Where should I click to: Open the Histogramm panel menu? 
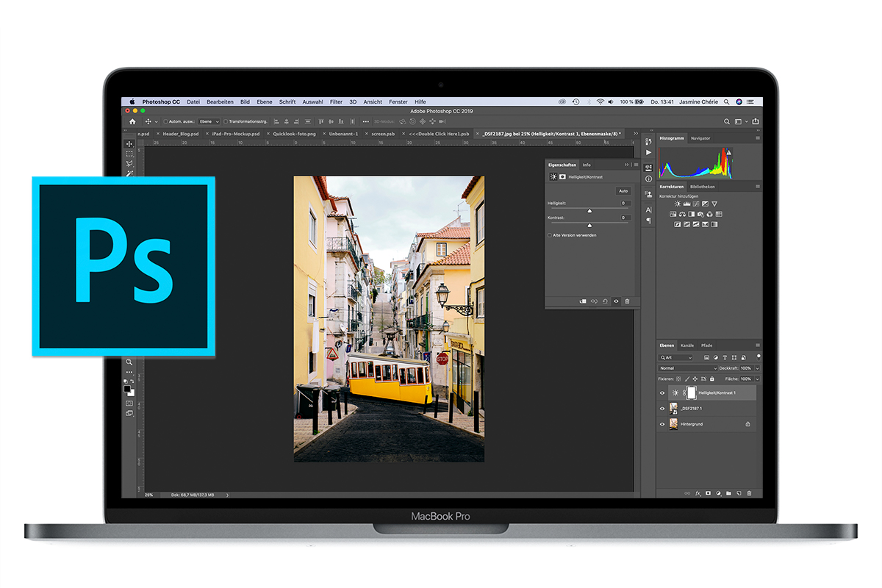point(758,137)
